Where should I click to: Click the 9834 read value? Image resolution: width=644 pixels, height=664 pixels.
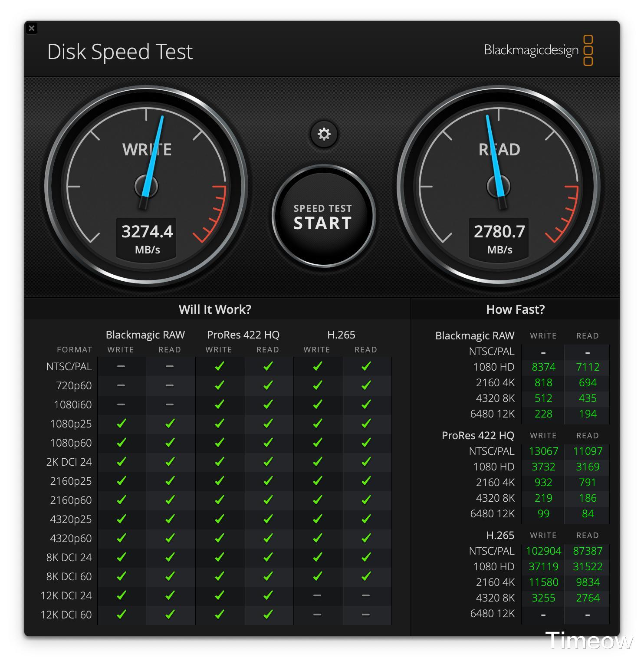click(x=588, y=582)
